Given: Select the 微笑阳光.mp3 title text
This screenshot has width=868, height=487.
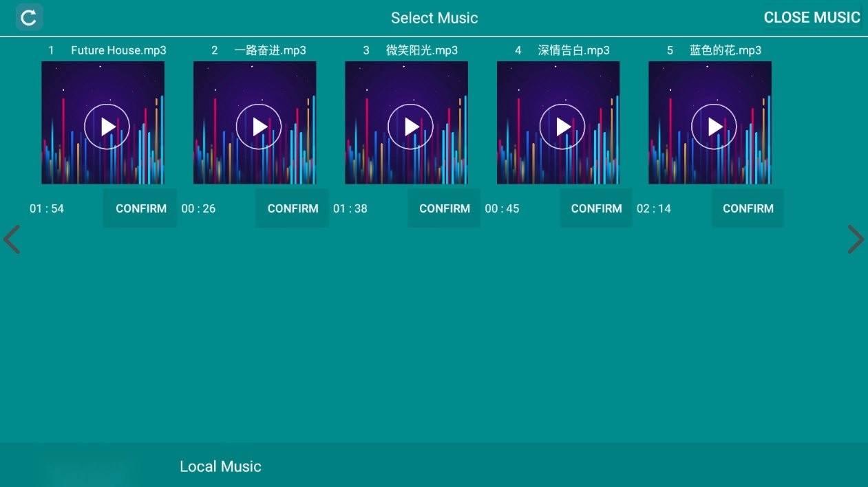Looking at the screenshot, I should (x=421, y=50).
